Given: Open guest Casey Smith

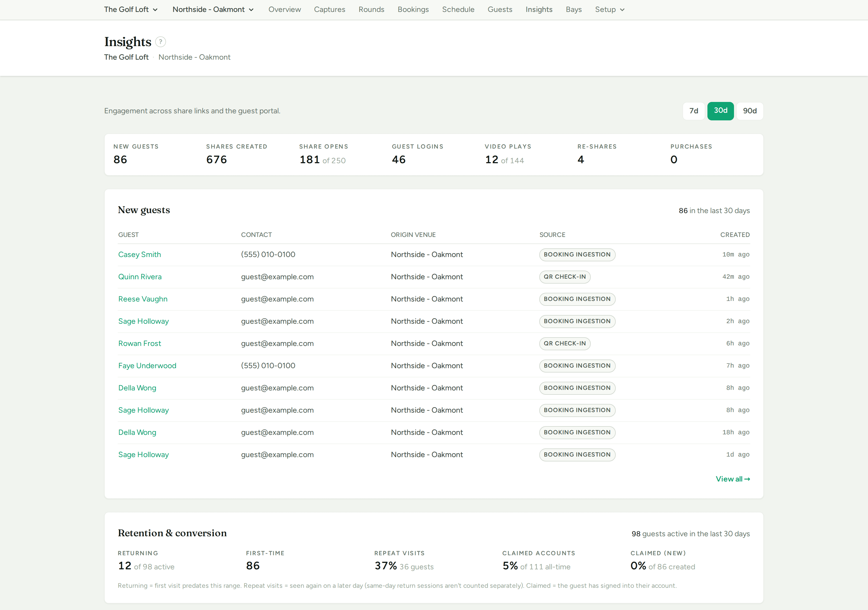Looking at the screenshot, I should click(139, 254).
